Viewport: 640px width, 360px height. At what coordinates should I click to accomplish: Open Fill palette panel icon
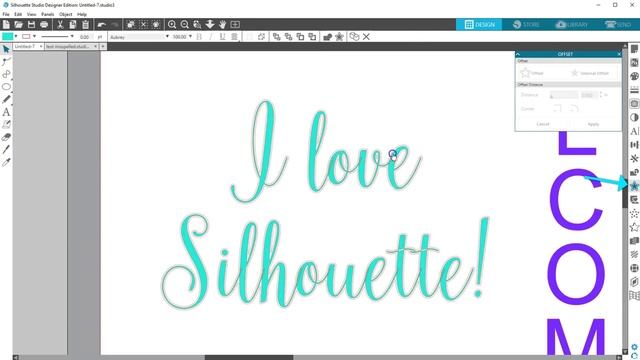pos(634,76)
